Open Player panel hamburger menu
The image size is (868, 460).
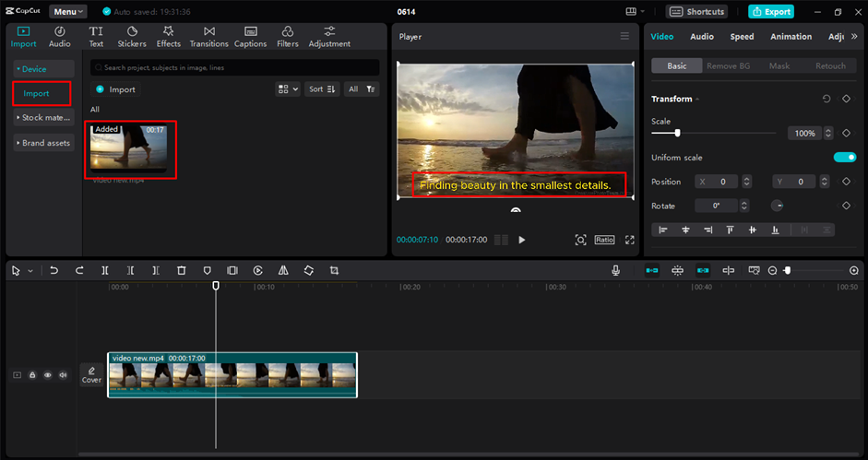click(624, 37)
